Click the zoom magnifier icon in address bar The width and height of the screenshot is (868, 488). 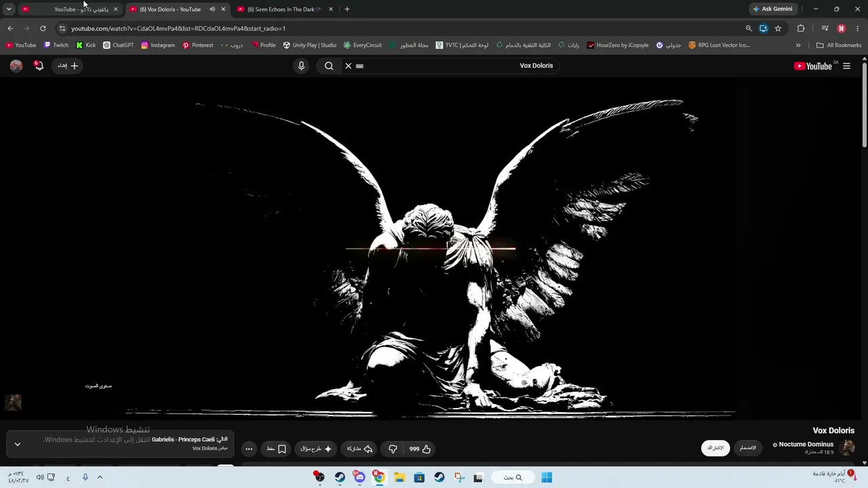(749, 28)
